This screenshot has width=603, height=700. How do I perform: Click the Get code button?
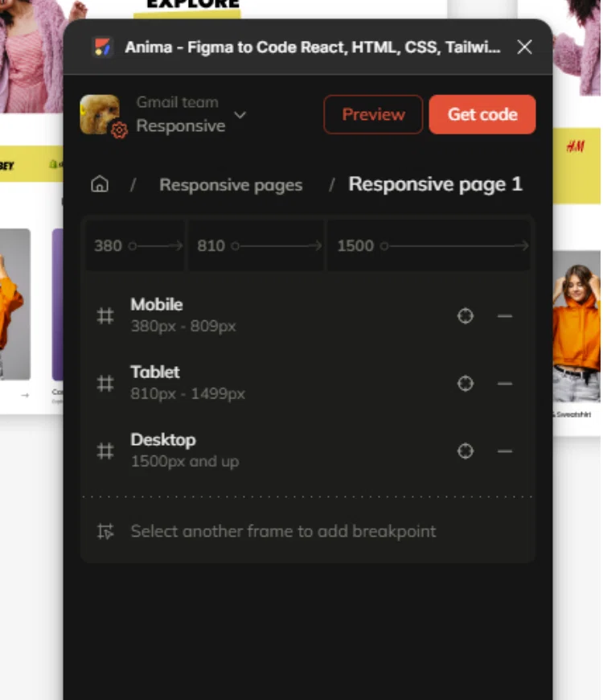482,114
